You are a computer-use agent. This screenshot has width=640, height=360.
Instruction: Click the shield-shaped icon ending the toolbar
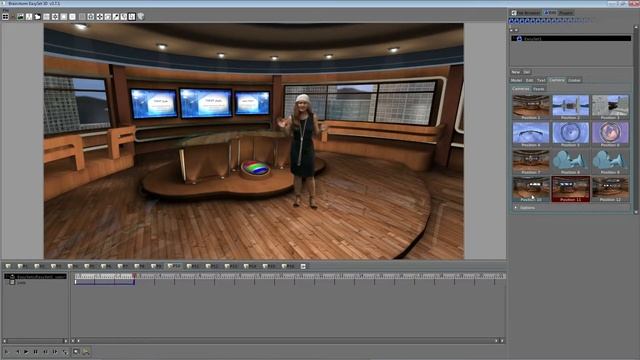[141, 17]
